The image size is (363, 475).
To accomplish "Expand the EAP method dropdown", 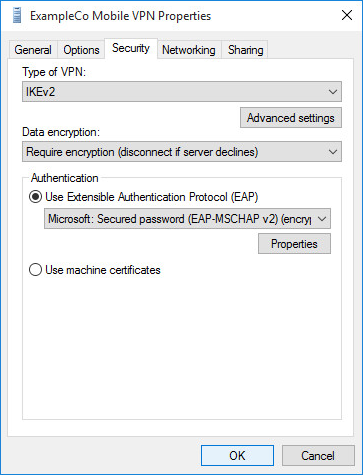I will 187,219.
